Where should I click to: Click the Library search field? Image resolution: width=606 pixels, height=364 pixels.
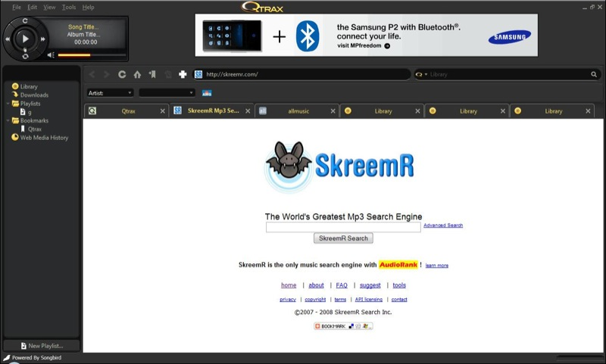(x=509, y=74)
